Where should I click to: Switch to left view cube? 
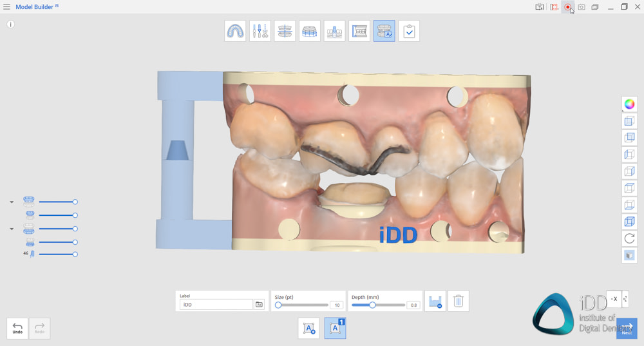[x=629, y=155]
